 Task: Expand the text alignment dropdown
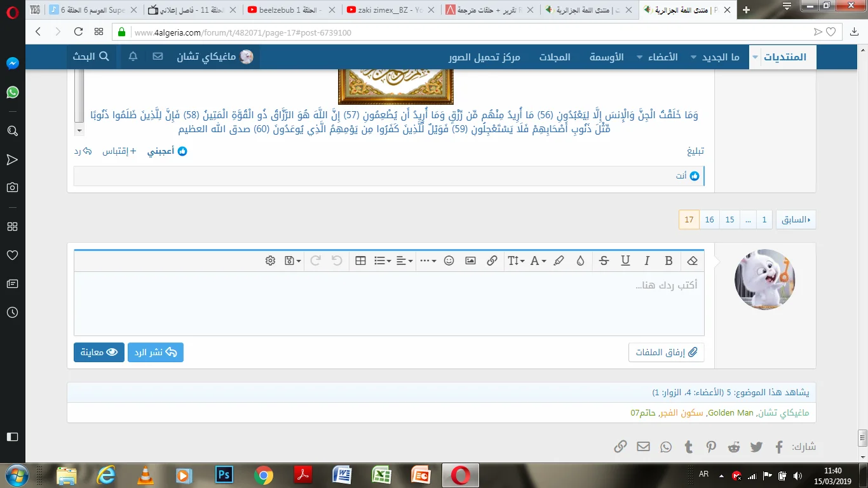pos(404,261)
